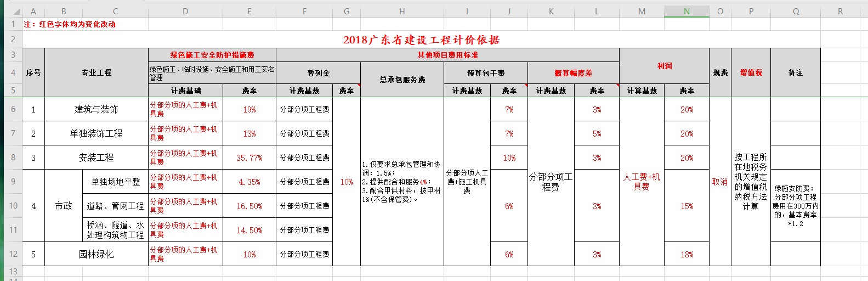Select the 10% rate in the 园林绿化 row
Screen dimensions: 868x281
tap(249, 254)
